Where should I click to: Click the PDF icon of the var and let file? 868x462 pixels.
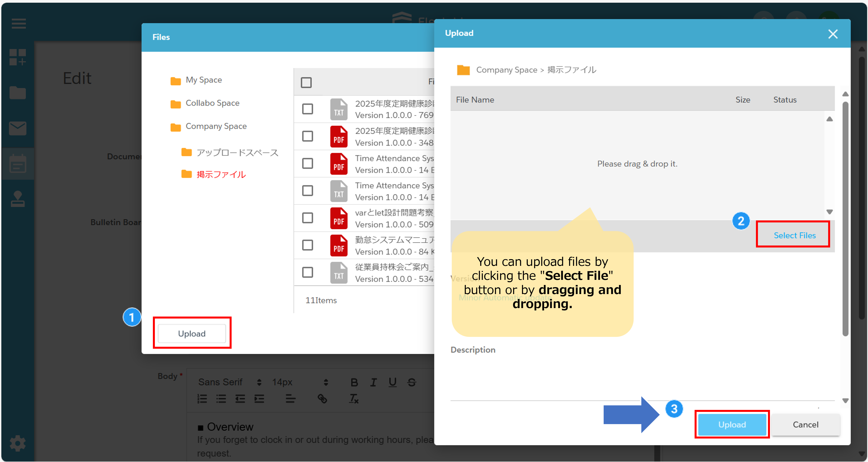pyautogui.click(x=339, y=218)
